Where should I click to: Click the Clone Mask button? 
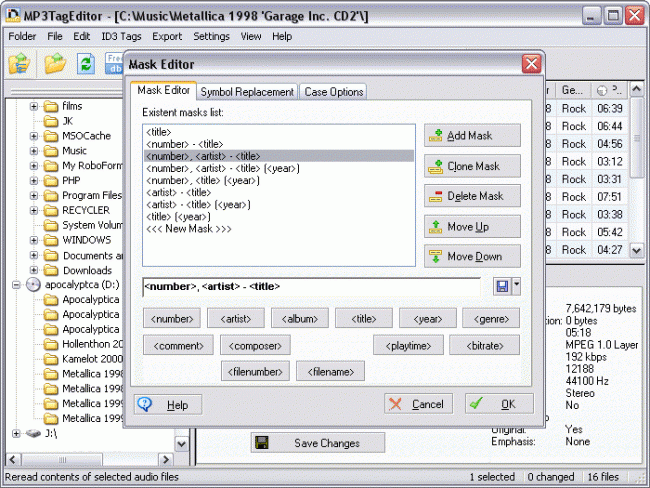click(x=472, y=166)
